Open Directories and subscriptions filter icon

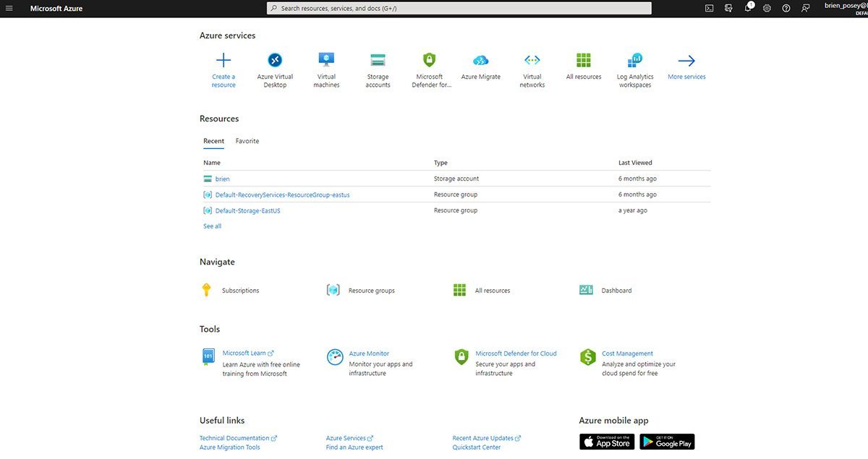728,8
